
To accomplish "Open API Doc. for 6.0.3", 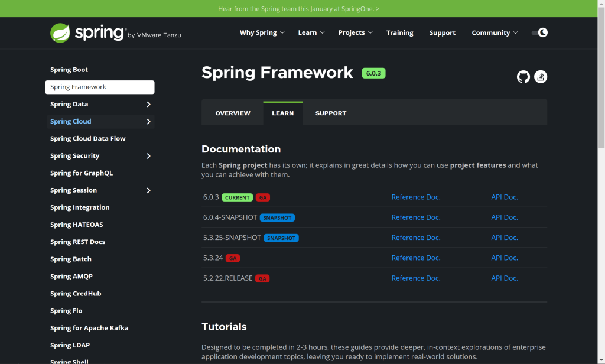I will coord(505,197).
